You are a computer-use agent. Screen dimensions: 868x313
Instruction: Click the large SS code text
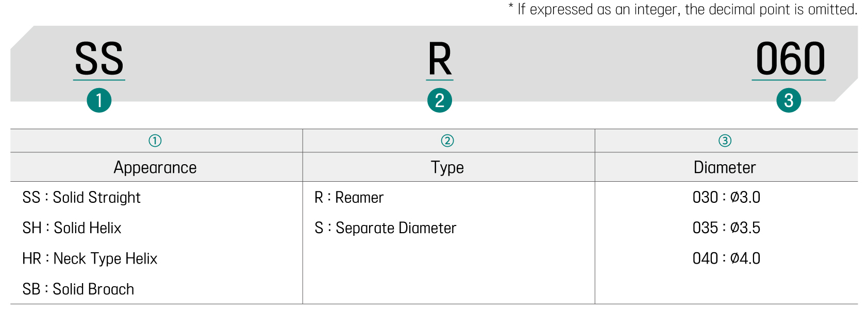coord(99,59)
